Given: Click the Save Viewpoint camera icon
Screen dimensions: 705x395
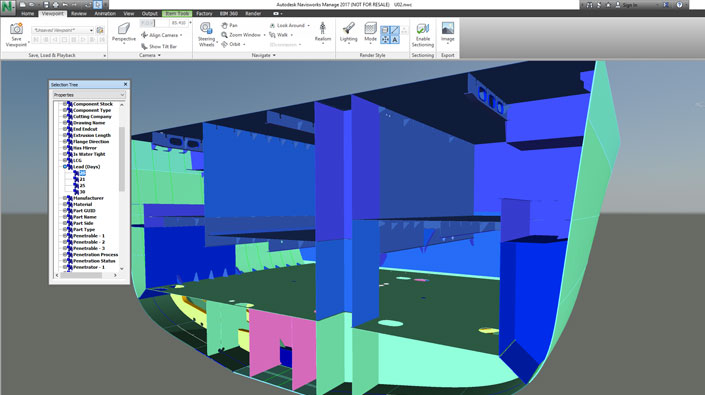Looking at the screenshot, I should pos(17,30).
